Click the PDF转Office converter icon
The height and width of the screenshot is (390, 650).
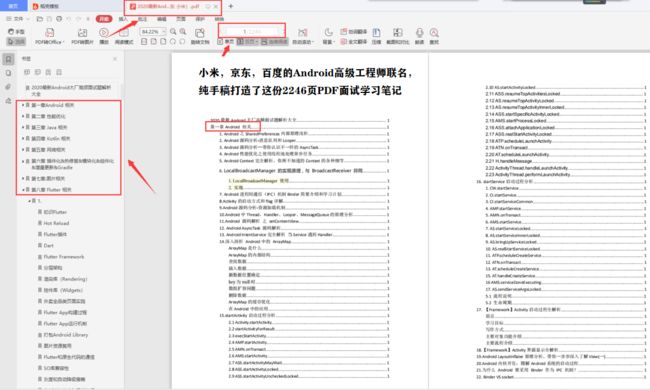coord(49,33)
